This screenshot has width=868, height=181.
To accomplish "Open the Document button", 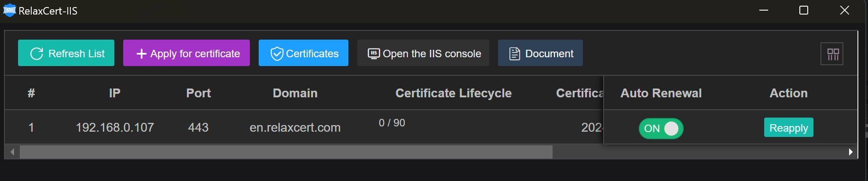I will click(x=540, y=53).
